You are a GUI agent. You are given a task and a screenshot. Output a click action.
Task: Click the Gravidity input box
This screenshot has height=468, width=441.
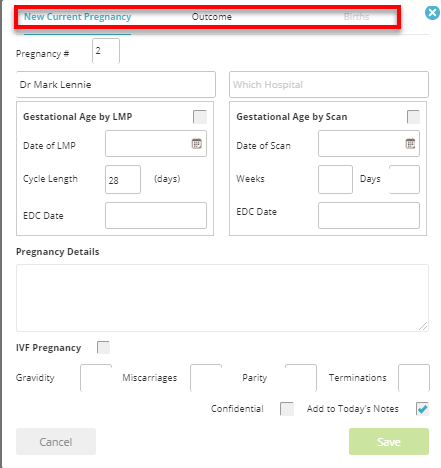(x=96, y=378)
